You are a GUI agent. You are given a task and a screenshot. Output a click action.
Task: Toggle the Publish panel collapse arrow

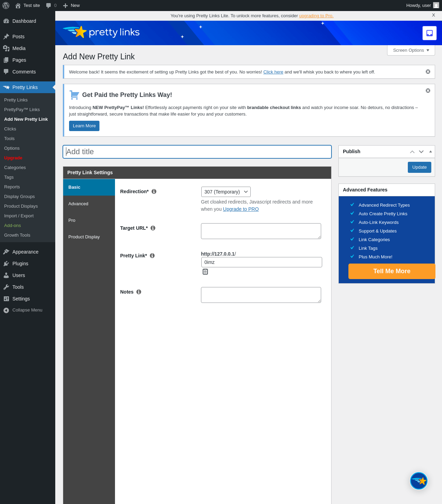point(431,152)
